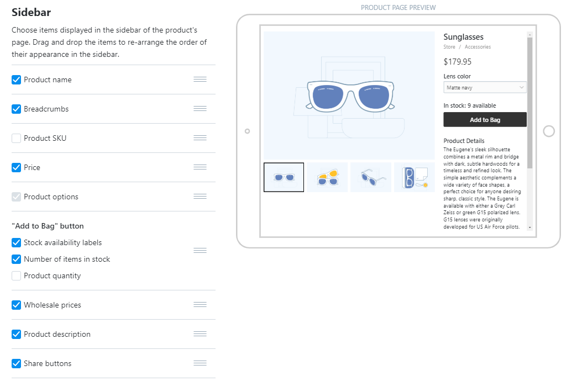Uncheck the Product name checkbox
The height and width of the screenshot is (392, 577).
click(16, 80)
